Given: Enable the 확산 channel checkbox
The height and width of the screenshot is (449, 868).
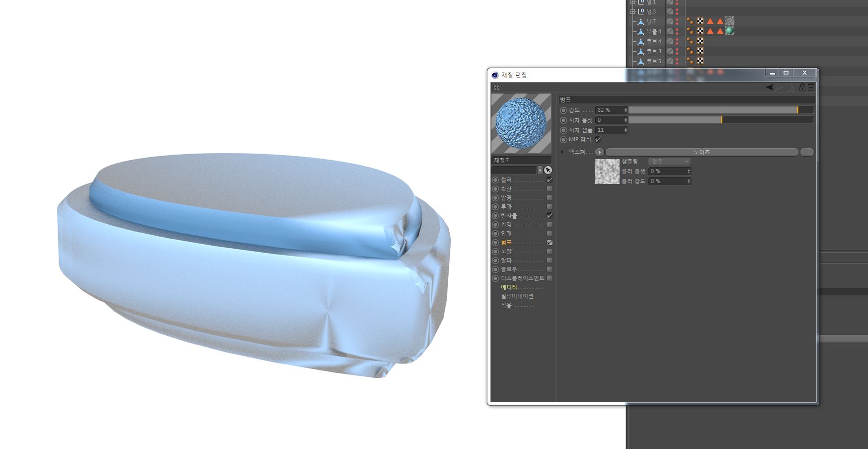Looking at the screenshot, I should coord(550,189).
